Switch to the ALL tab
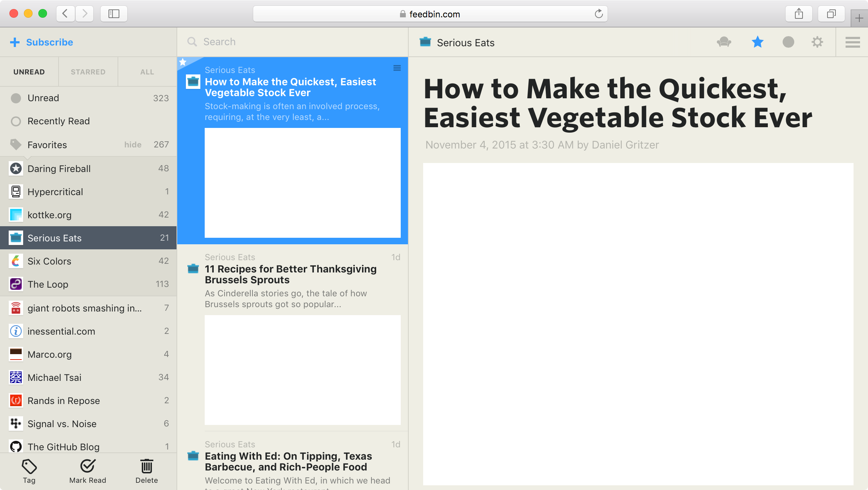Screen dimensions: 868x490 coord(147,72)
